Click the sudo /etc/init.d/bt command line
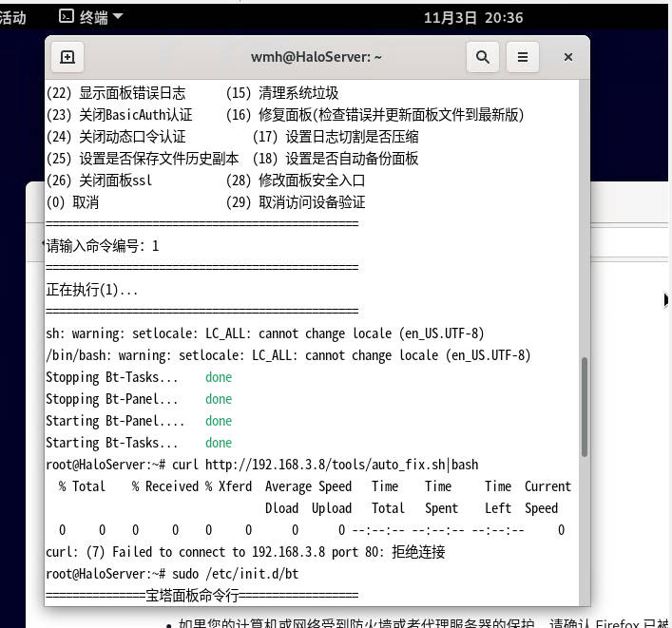The width and height of the screenshot is (672, 628). tap(172, 574)
